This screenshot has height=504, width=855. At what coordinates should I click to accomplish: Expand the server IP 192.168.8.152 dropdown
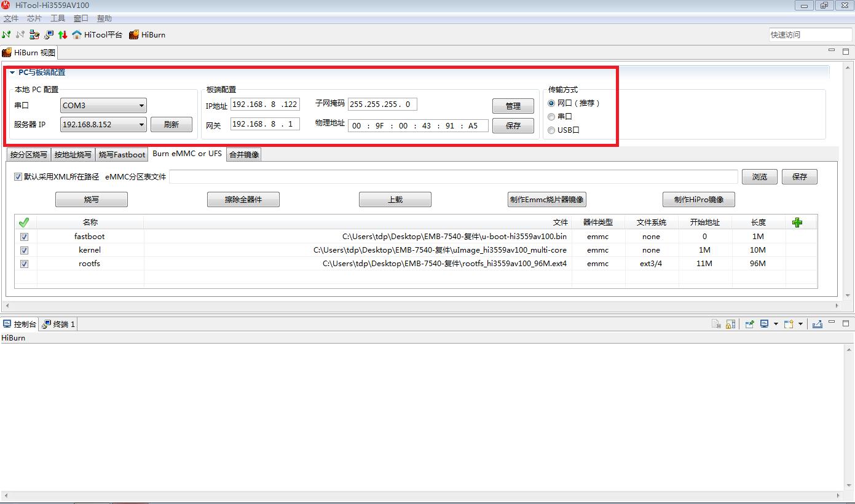(141, 125)
